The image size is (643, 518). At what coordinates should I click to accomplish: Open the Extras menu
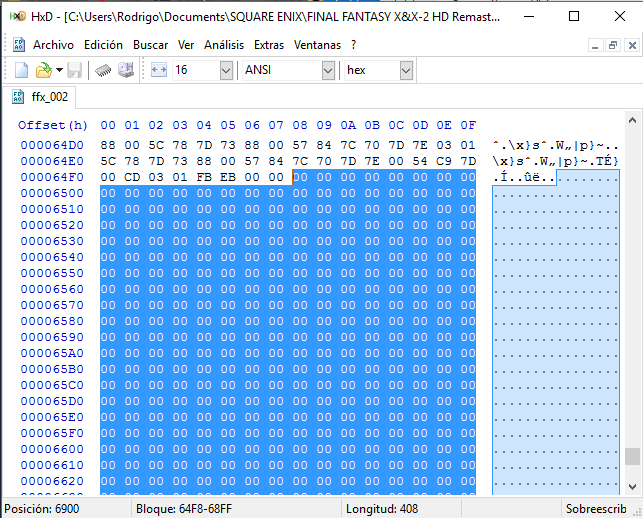click(x=269, y=45)
